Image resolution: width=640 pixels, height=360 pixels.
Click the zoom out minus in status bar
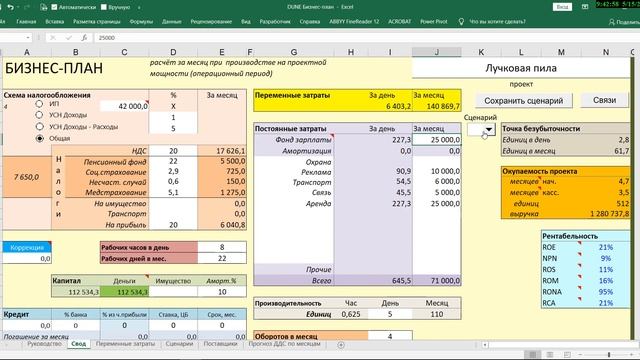(x=580, y=354)
